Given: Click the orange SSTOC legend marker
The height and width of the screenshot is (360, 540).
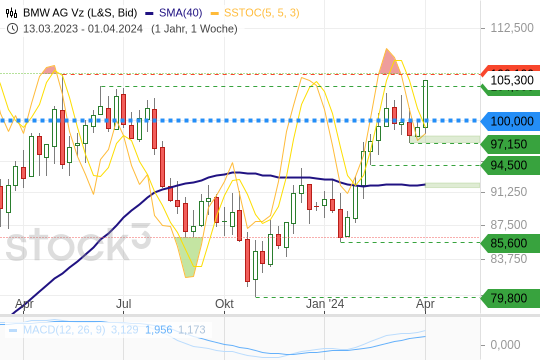Looking at the screenshot, I should (215, 13).
